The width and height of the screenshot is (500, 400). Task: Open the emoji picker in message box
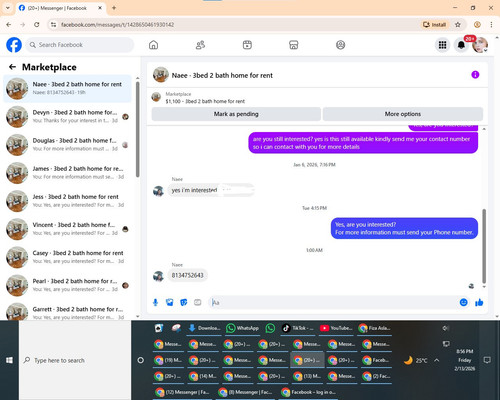[463, 302]
